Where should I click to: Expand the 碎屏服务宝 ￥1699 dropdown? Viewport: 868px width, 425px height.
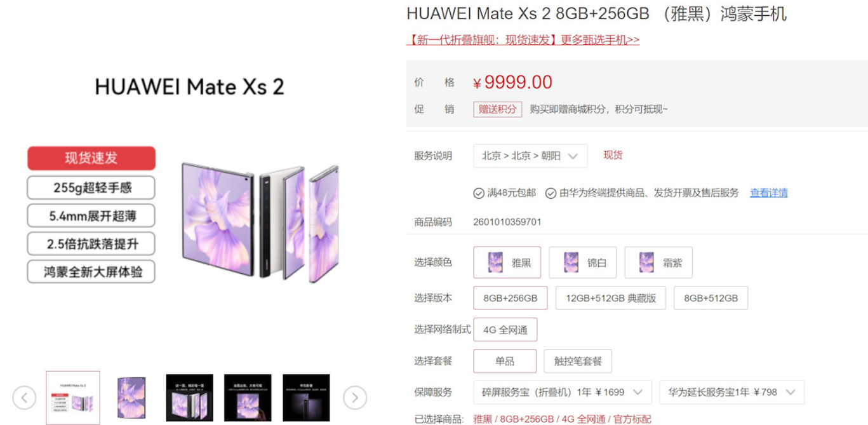pyautogui.click(x=563, y=393)
